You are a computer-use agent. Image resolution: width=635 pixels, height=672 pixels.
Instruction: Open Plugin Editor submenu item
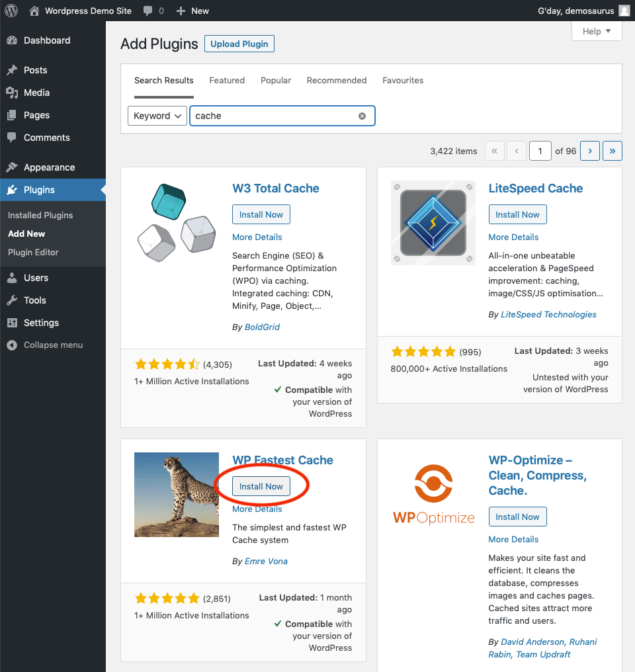coord(33,253)
